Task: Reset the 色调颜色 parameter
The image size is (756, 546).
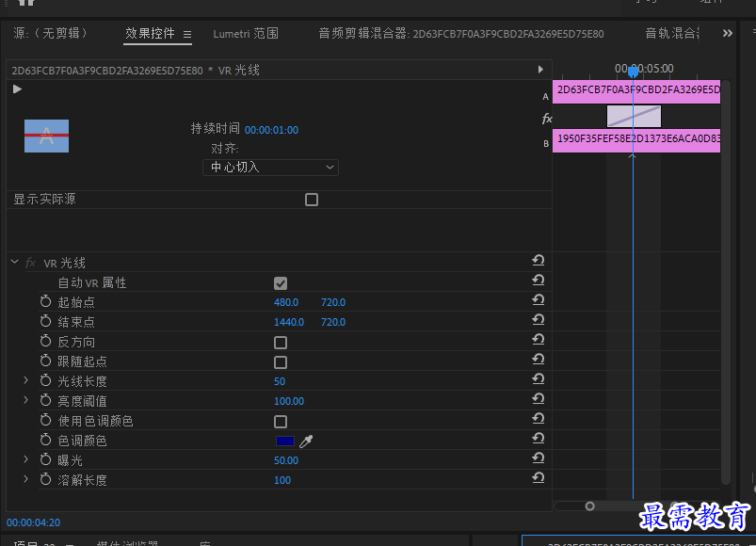Action: [x=539, y=439]
